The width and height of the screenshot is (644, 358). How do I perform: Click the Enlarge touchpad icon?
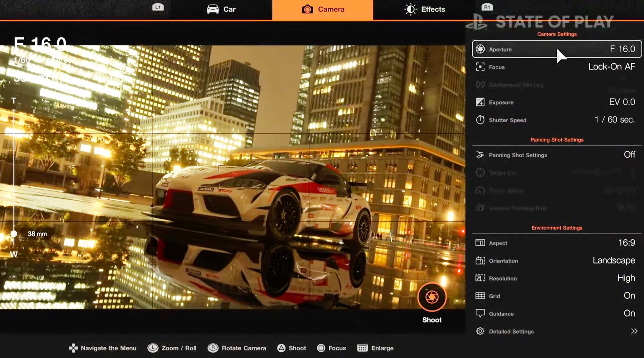pyautogui.click(x=362, y=348)
